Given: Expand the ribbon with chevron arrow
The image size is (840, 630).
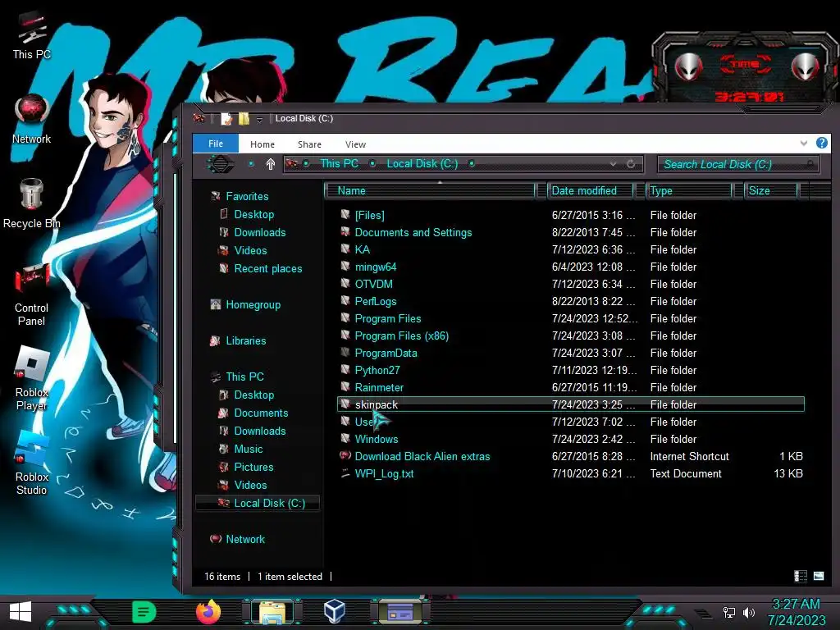Looking at the screenshot, I should pos(804,143).
